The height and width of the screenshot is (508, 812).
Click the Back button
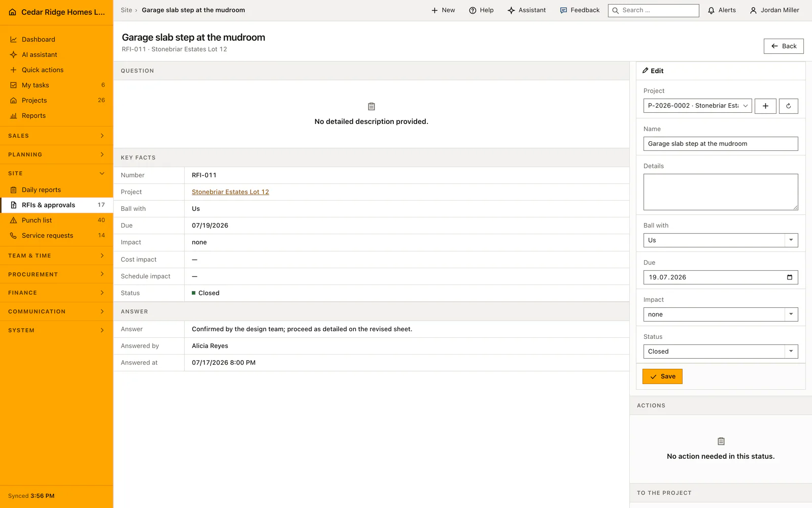pos(784,46)
